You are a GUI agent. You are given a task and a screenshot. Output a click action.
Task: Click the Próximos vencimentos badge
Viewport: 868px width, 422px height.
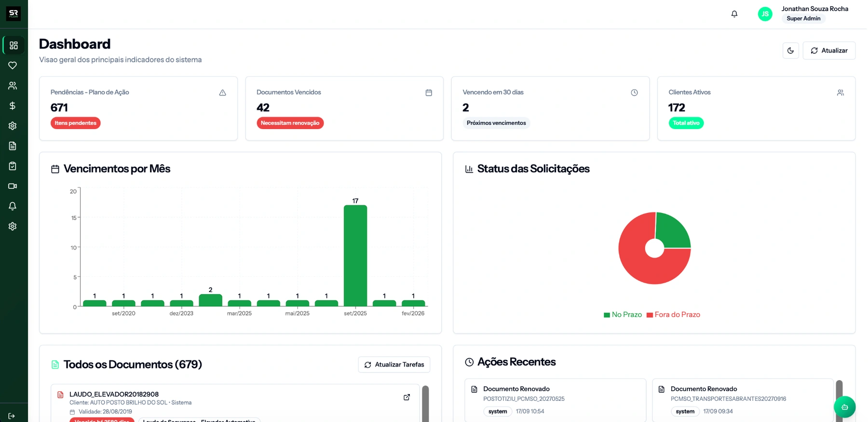tap(496, 123)
